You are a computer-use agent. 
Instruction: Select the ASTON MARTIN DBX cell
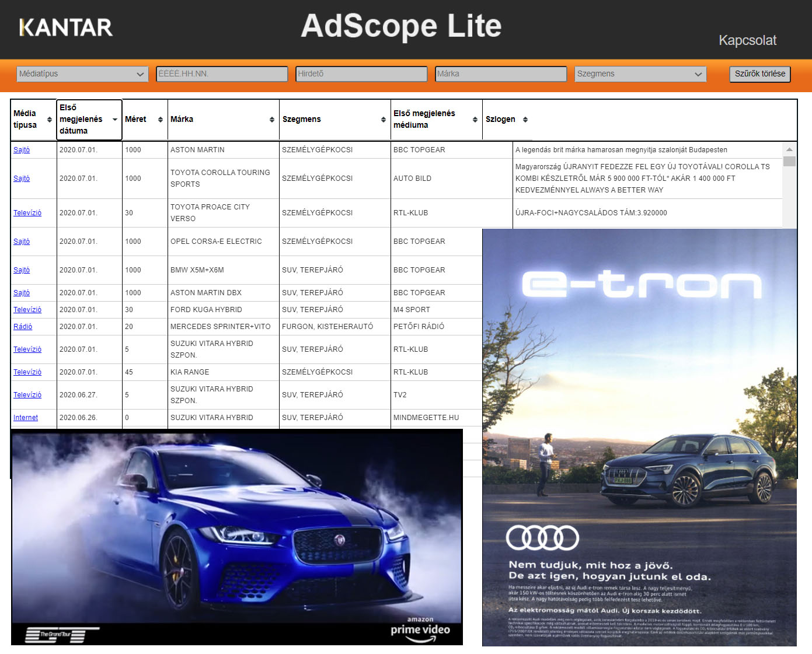click(224, 293)
